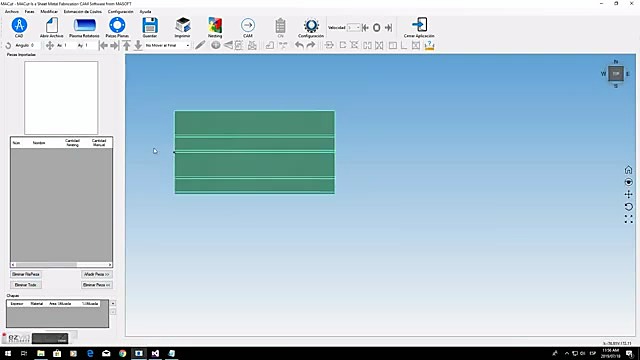
Task: Click the Añadir Pieza >> button
Action: point(97,274)
